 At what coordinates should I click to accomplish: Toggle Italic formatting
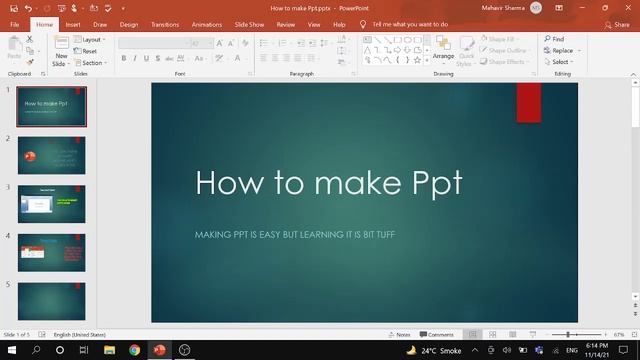point(135,58)
